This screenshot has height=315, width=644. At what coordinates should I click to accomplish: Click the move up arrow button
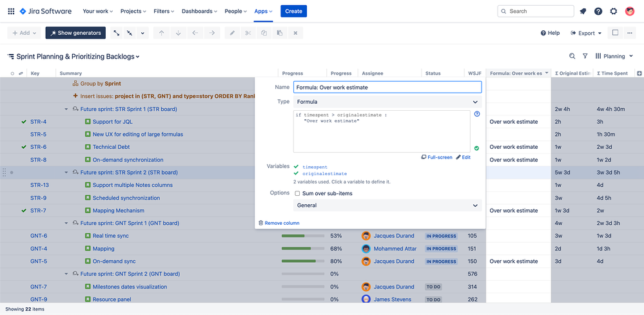click(x=161, y=33)
